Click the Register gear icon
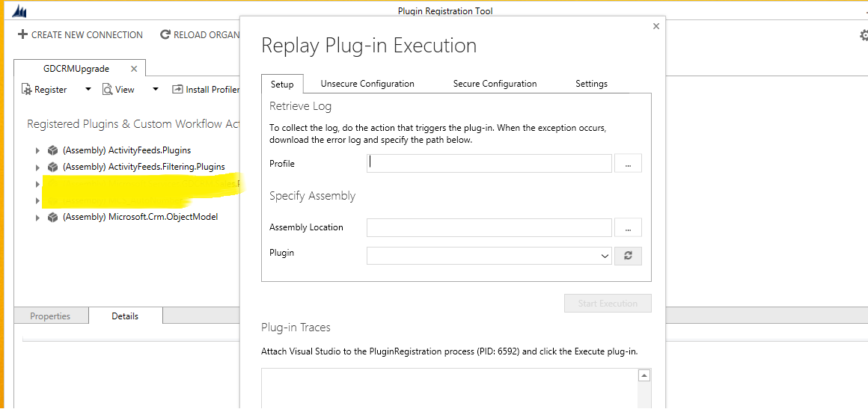This screenshot has width=868, height=415. point(27,89)
